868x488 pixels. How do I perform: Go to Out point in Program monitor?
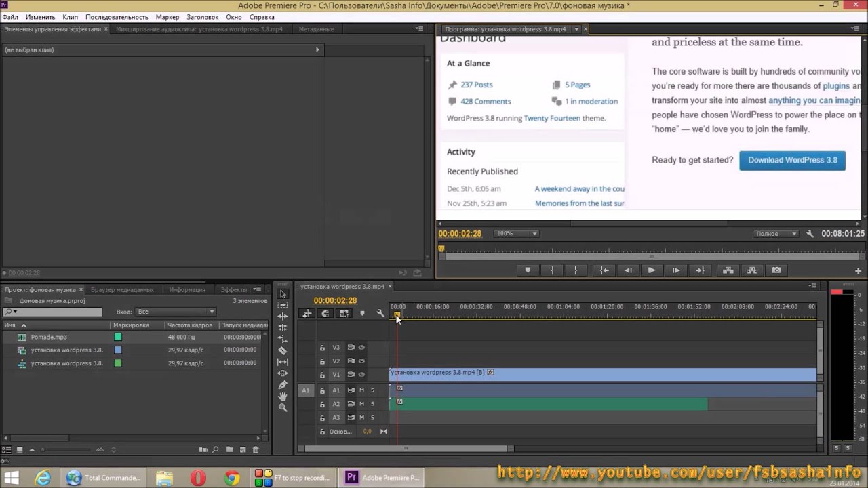[700, 270]
